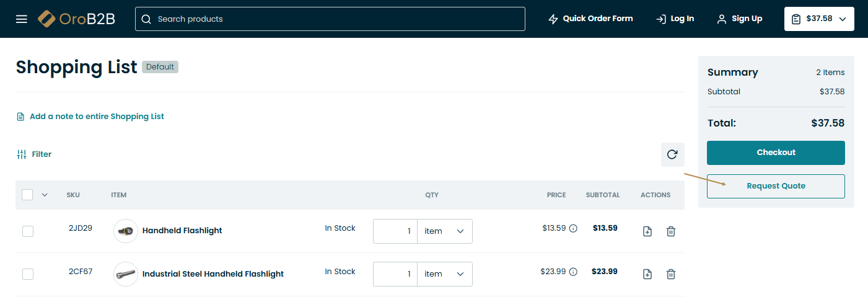Open the hamburger main menu
868x307 pixels.
pos(22,19)
